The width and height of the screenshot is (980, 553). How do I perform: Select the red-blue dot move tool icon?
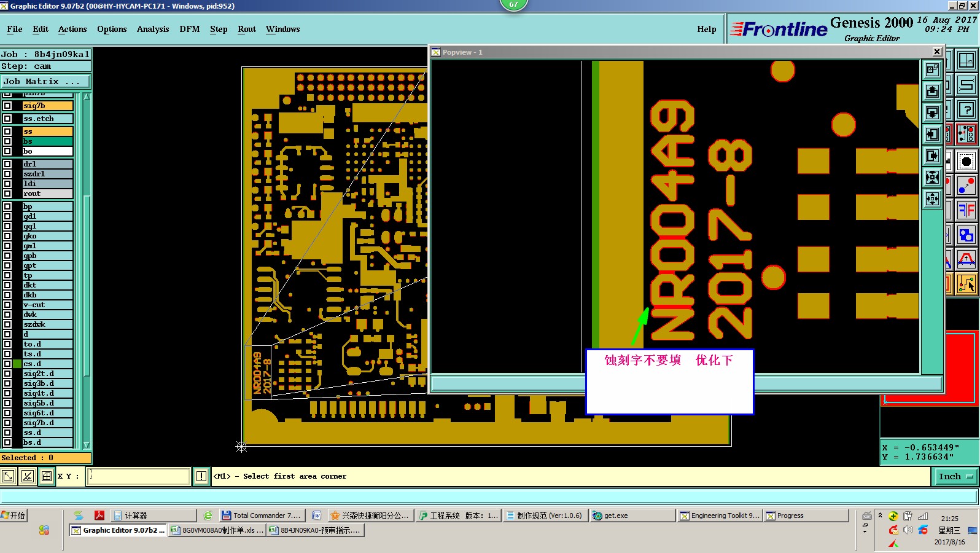coord(966,186)
